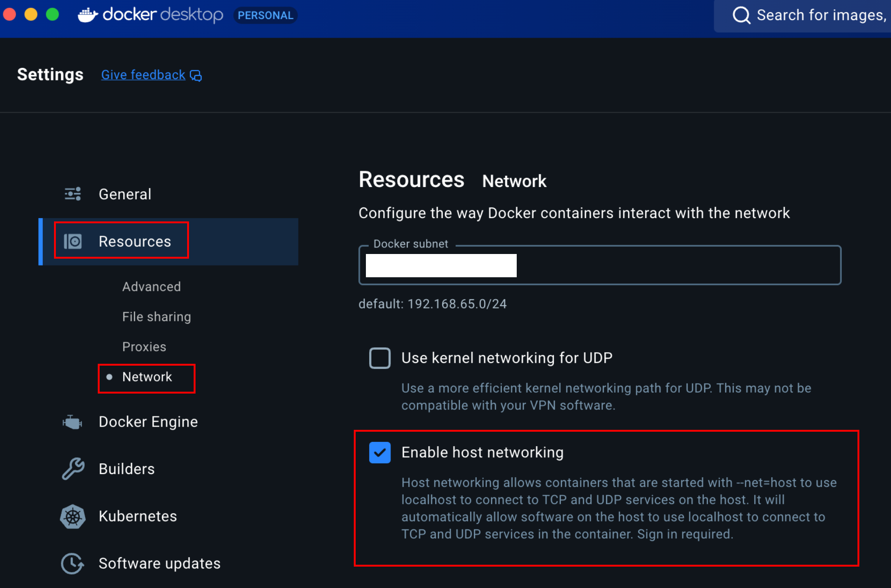Click the default: 192.168.65.0/24 text
The height and width of the screenshot is (588, 891).
(x=432, y=304)
